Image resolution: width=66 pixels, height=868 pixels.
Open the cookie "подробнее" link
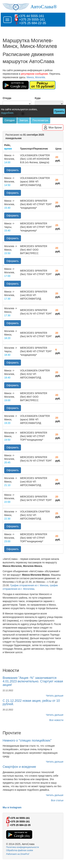click(x=7, y=113)
